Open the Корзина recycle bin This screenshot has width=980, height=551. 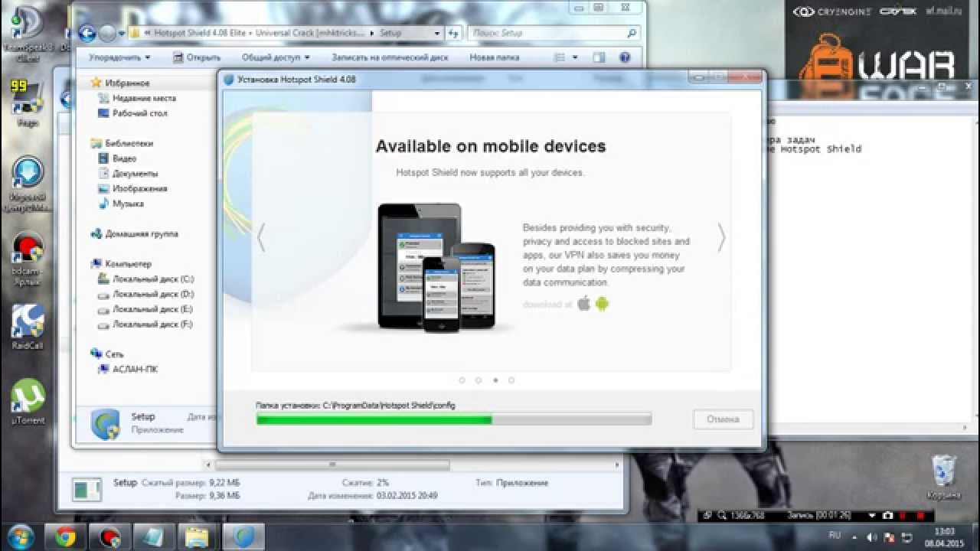944,478
